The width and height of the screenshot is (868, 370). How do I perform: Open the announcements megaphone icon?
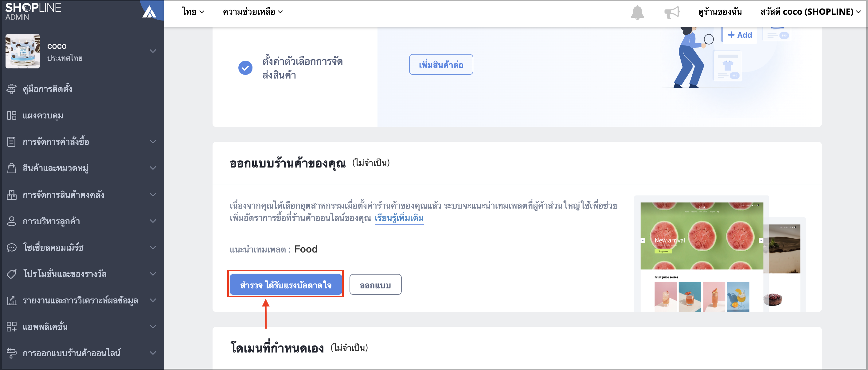(x=671, y=13)
